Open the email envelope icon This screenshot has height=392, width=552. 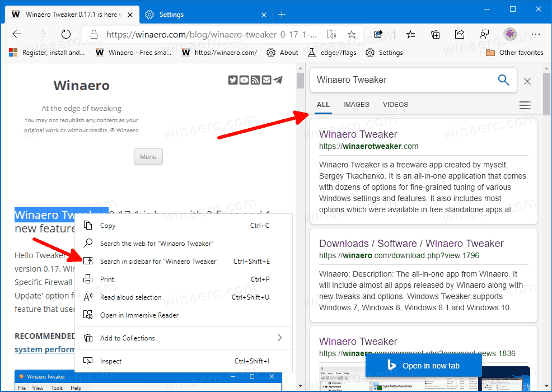266,80
